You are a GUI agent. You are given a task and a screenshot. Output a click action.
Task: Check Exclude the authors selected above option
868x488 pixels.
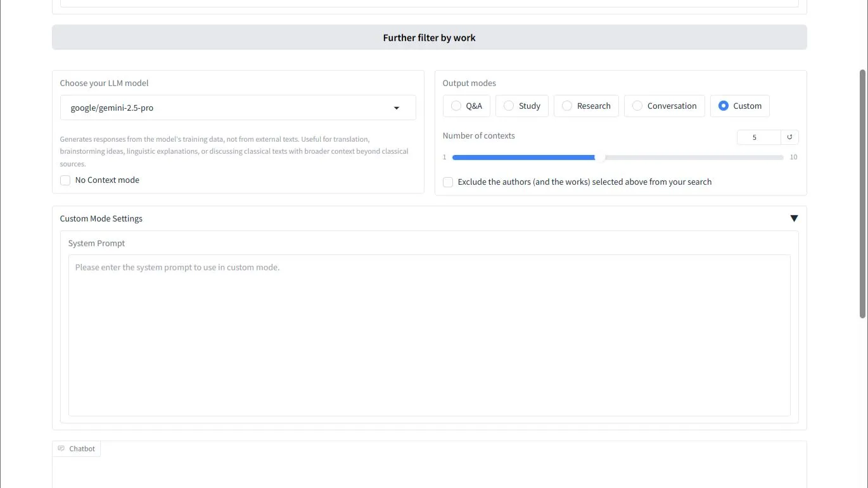[x=448, y=182]
